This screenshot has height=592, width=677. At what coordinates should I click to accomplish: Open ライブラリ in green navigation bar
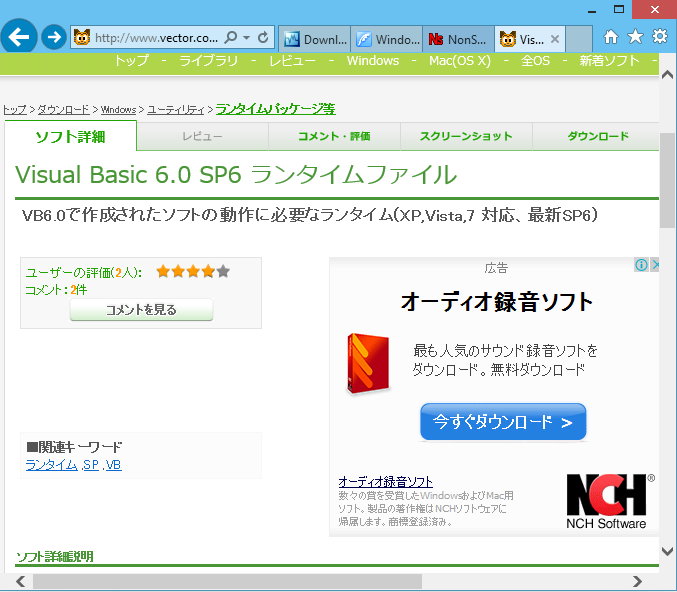click(x=209, y=61)
